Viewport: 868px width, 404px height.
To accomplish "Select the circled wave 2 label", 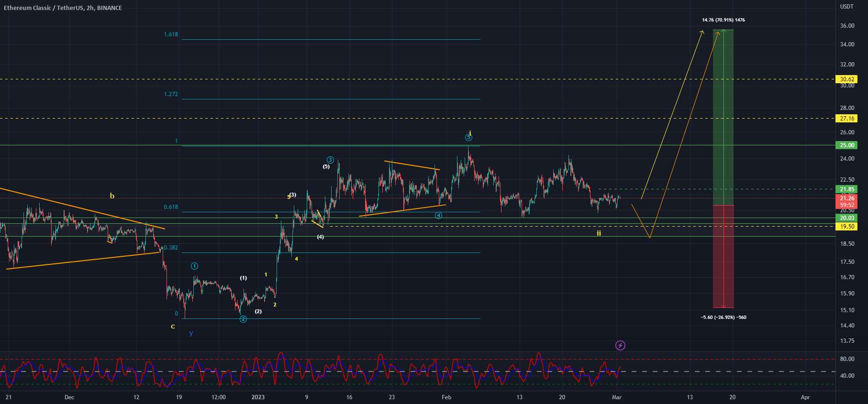I will pos(243,319).
